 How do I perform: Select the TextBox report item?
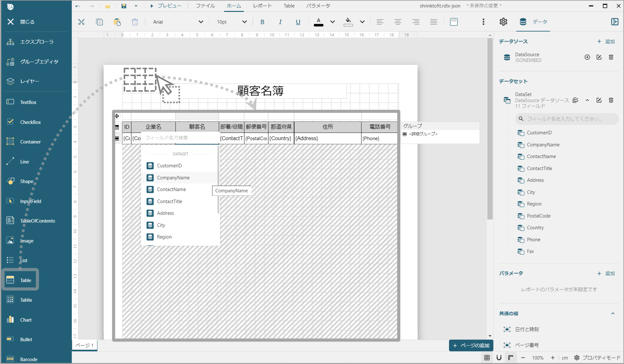(21, 102)
